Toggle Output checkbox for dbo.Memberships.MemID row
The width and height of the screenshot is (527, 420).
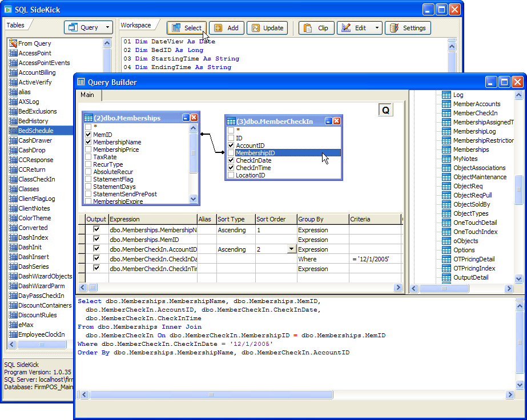(97, 239)
